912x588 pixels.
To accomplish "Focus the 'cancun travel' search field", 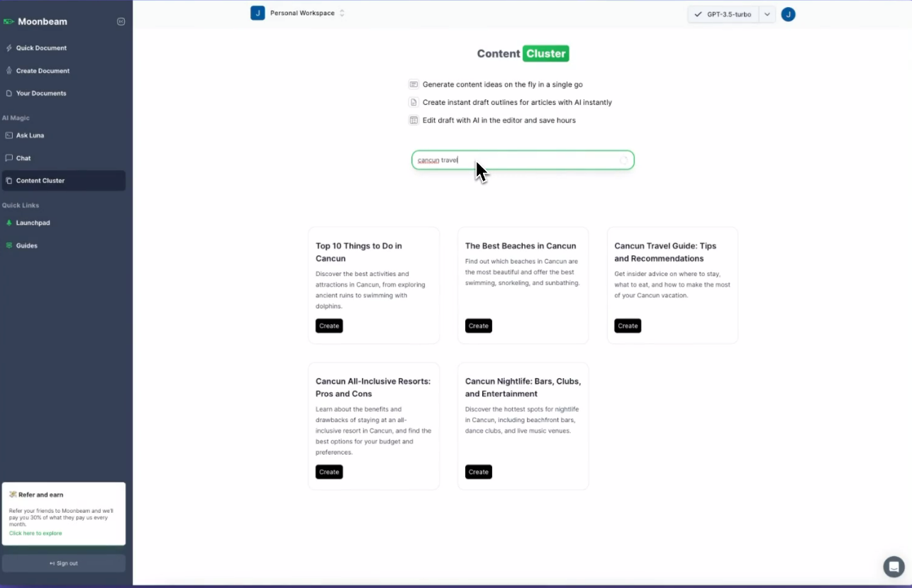I will point(523,160).
